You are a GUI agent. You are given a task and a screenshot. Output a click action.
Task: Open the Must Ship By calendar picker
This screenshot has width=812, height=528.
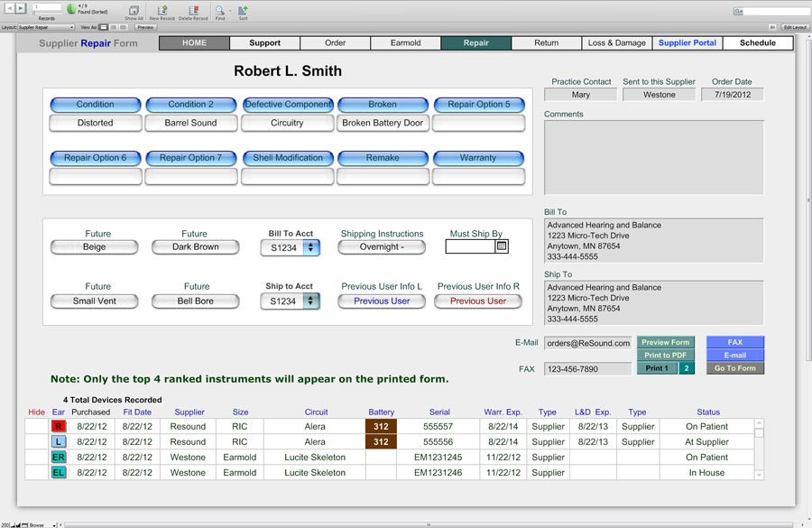[x=502, y=246]
